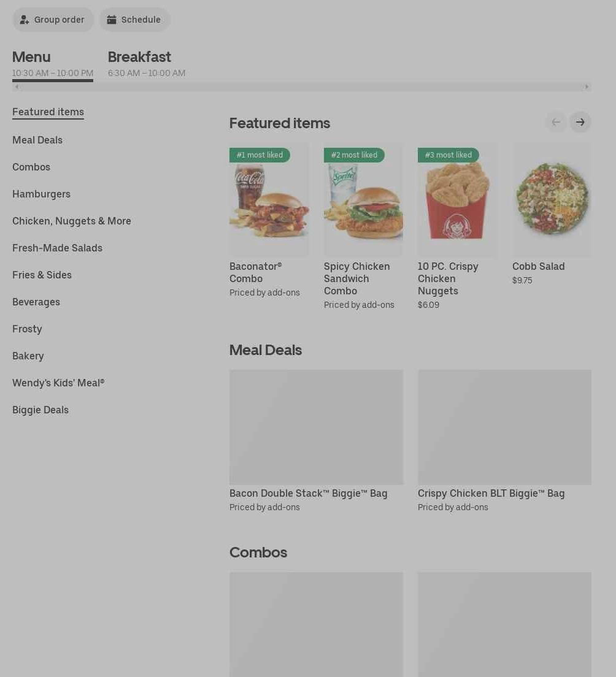Click the Group order people icon
Screen dimensions: 616x677
pos(24,20)
